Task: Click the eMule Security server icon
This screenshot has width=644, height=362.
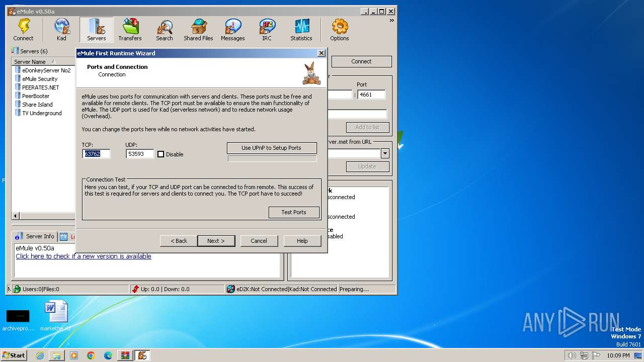Action: pyautogui.click(x=18, y=79)
